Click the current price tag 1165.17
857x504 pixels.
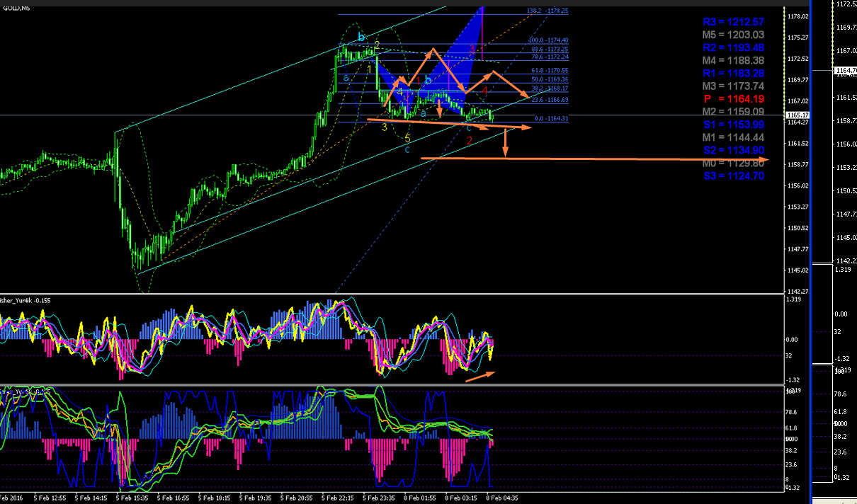point(798,115)
